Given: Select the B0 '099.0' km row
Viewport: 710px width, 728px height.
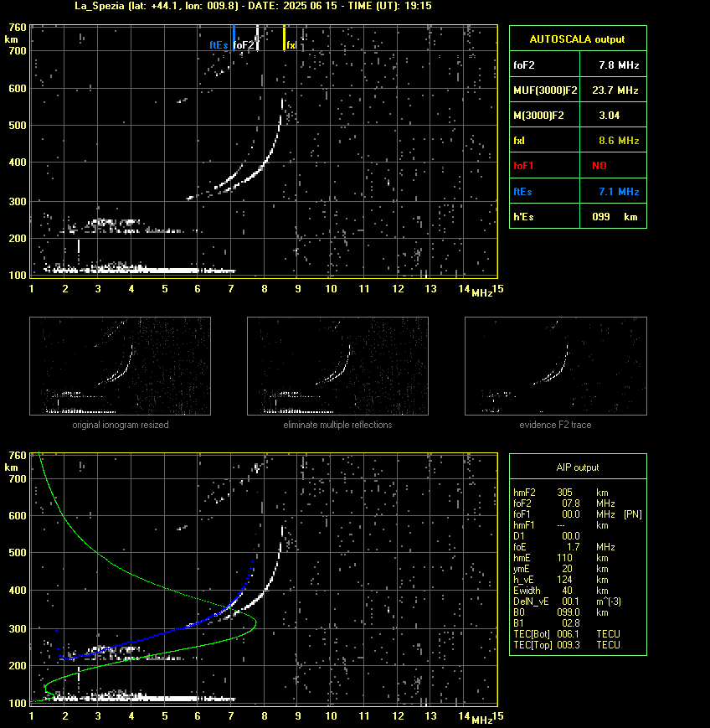Looking at the screenshot, I should pos(561,612).
